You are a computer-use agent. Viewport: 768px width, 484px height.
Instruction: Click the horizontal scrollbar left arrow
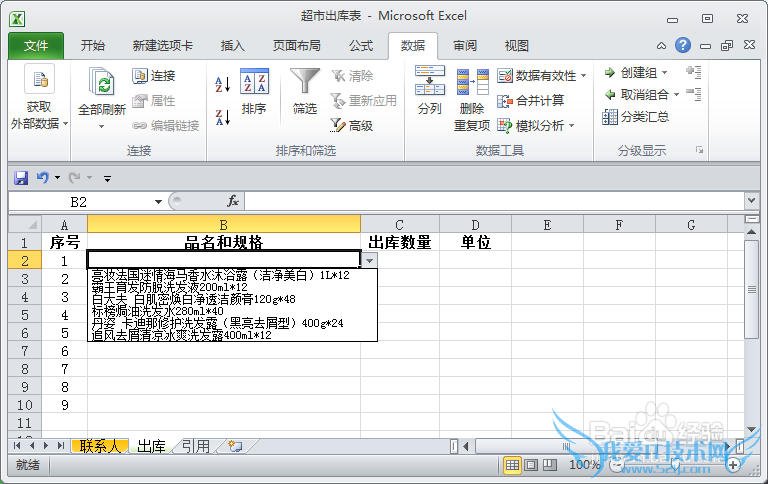[x=466, y=446]
